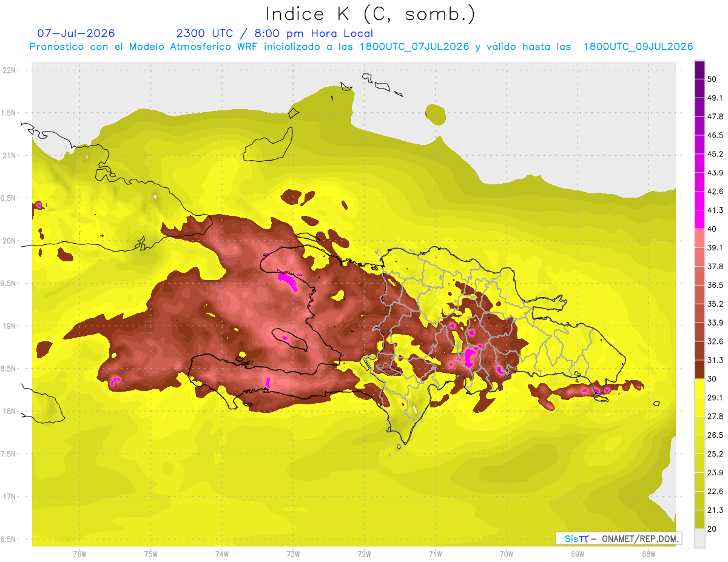Viewport: 728px width, 562px height.
Task: Click the colorbar value 33.9
Action: [x=715, y=323]
